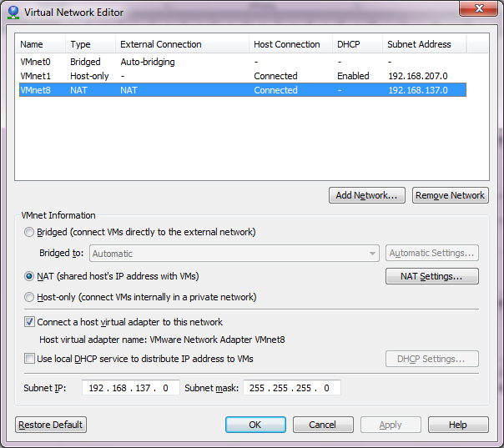Click into the Subnet IP field
The height and width of the screenshot is (448, 504).
tap(130, 388)
